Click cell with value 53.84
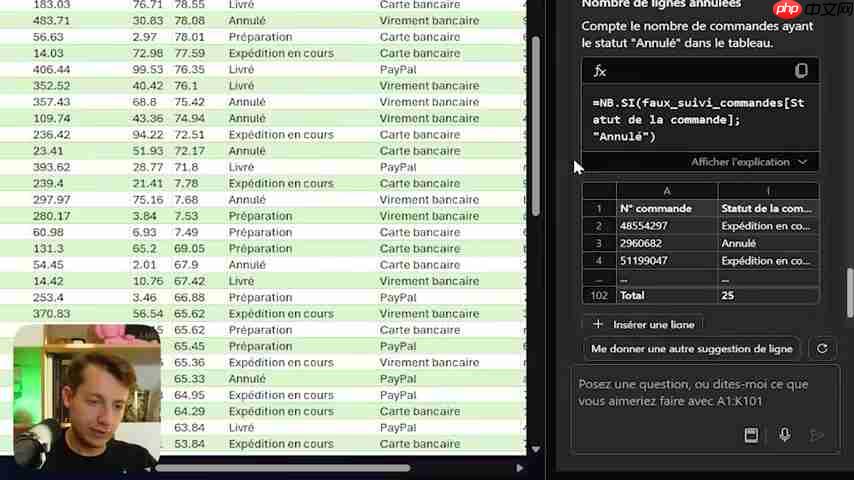This screenshot has height=480, width=854. pos(190,444)
